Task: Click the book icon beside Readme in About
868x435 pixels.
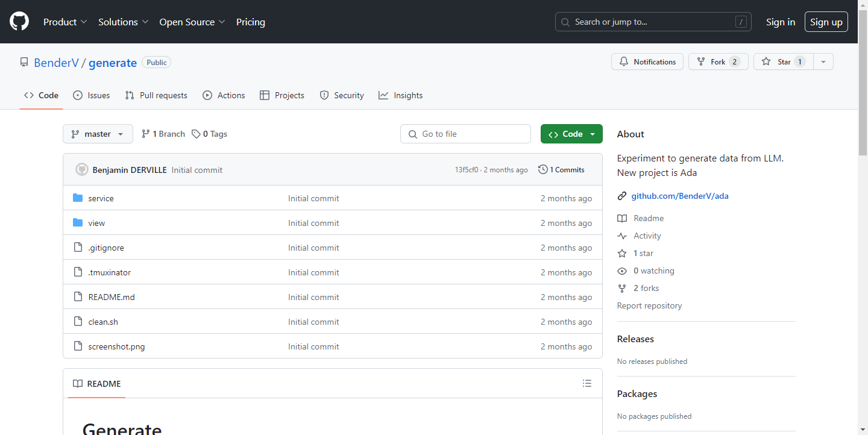Action: point(622,219)
